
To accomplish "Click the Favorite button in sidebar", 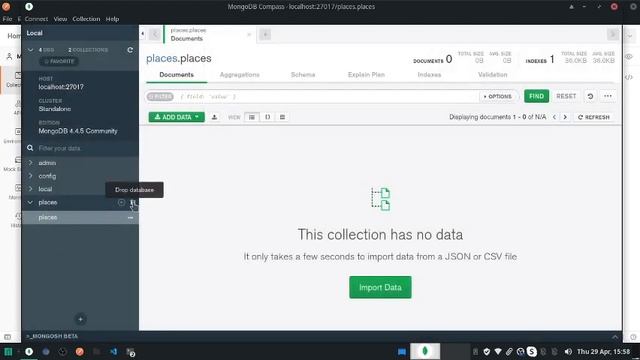I will 60,61.
